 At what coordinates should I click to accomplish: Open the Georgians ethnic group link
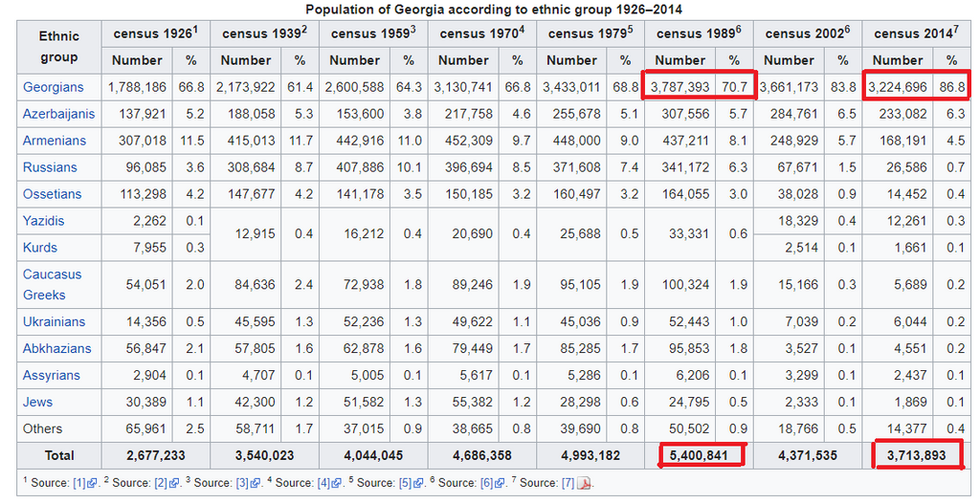pos(54,87)
